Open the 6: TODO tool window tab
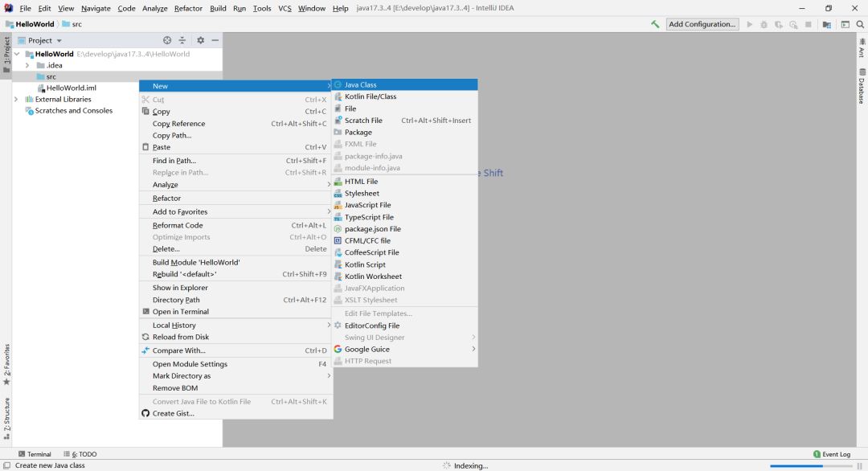 click(x=80, y=454)
